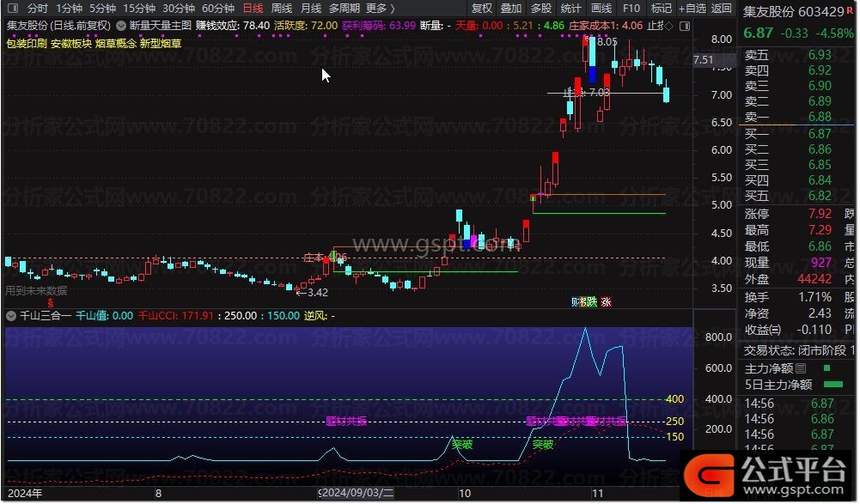
Task: Click the 叠加 overlay button
Action: point(511,9)
